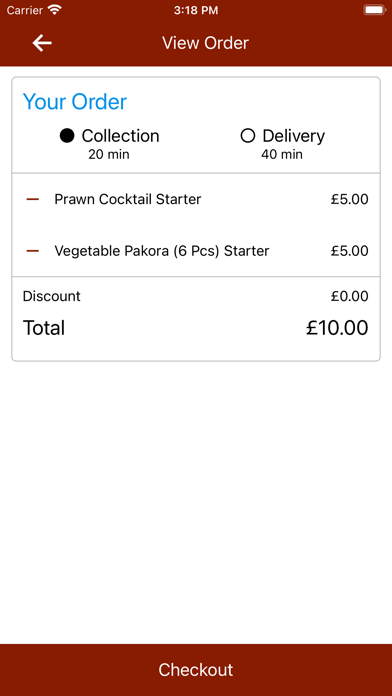This screenshot has height=696, width=392.
Task: Remove Vegetable Pakora with minus icon
Action: [x=33, y=251]
